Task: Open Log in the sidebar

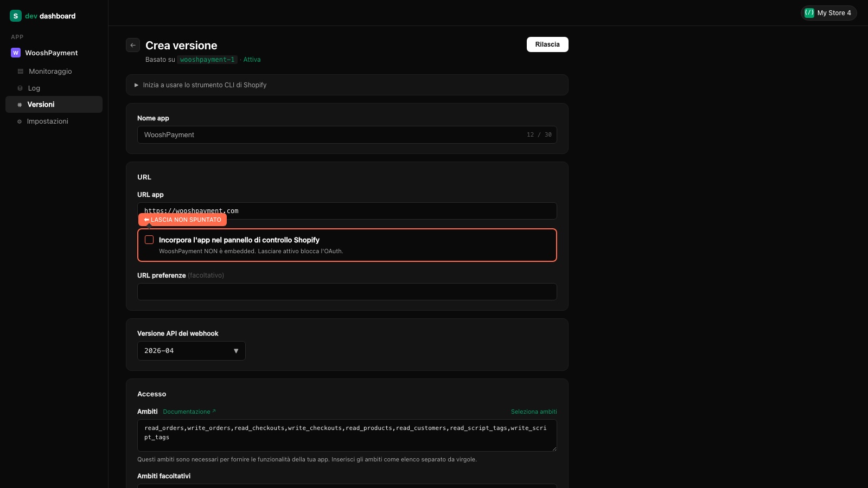Action: [54, 88]
